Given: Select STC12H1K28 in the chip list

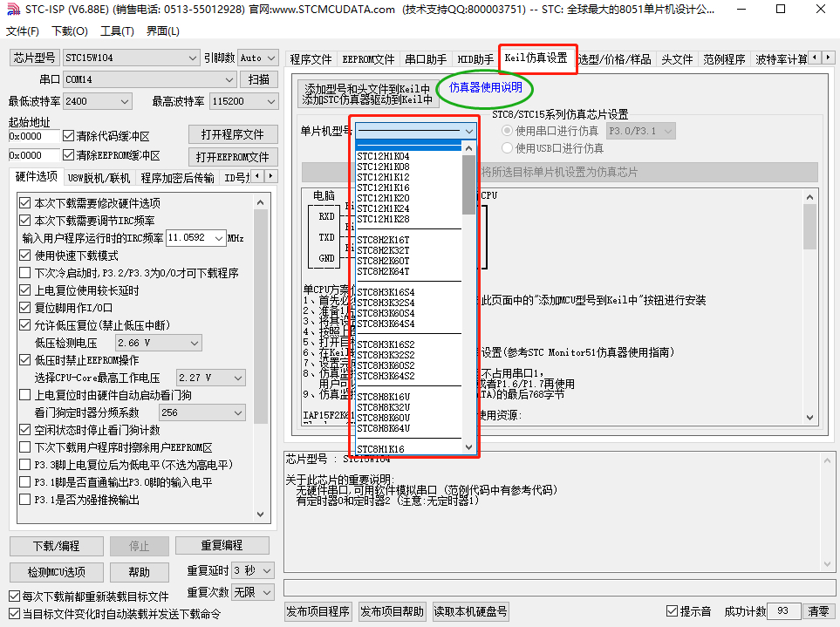Looking at the screenshot, I should (x=409, y=219).
